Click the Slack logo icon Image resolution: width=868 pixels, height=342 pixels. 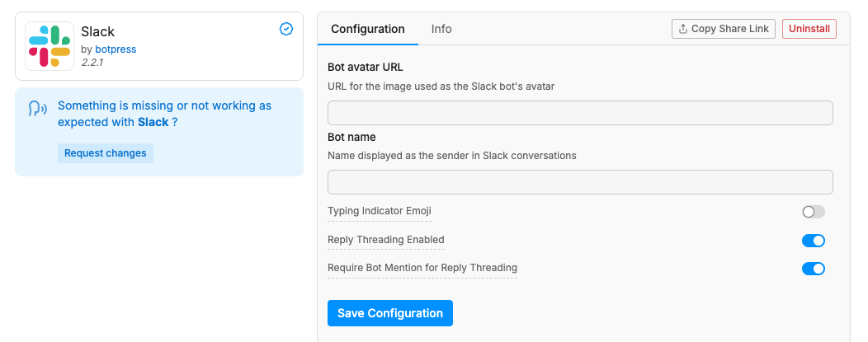50,46
